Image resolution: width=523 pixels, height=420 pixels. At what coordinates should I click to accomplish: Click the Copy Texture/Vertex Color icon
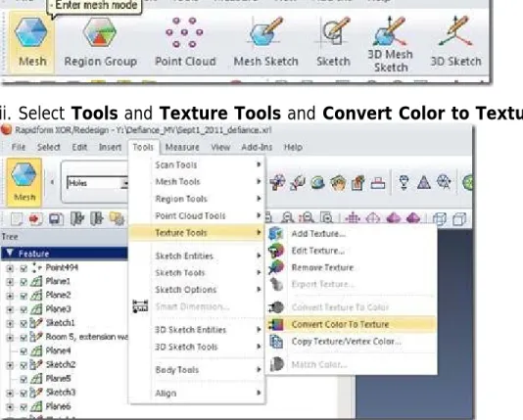point(276,342)
